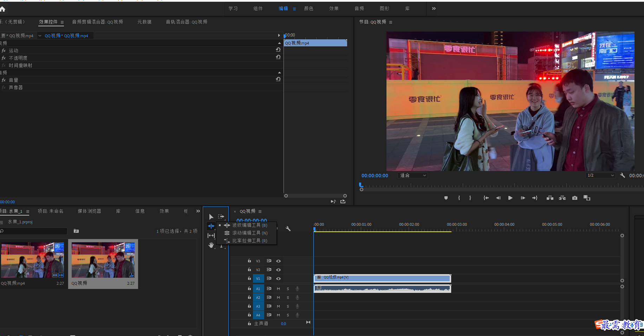Image resolution: width=644 pixels, height=336 pixels.
Task: Add a marker in Program monitor
Action: (446, 198)
